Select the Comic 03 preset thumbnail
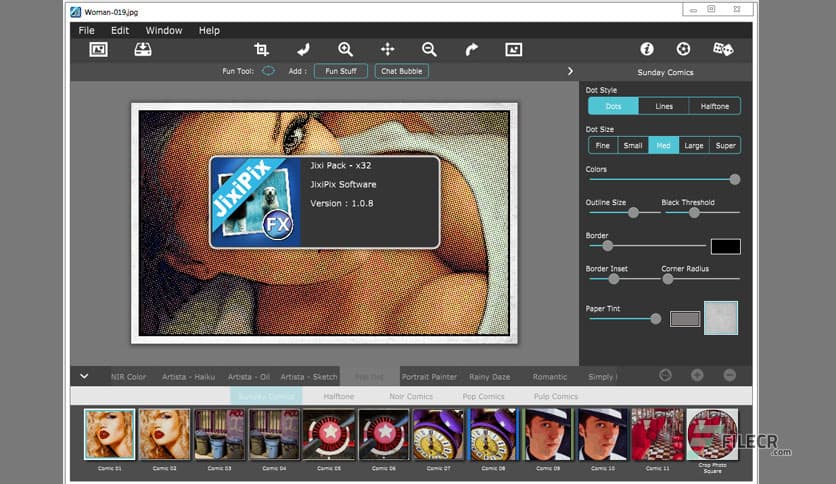The width and height of the screenshot is (836, 484). coord(219,434)
